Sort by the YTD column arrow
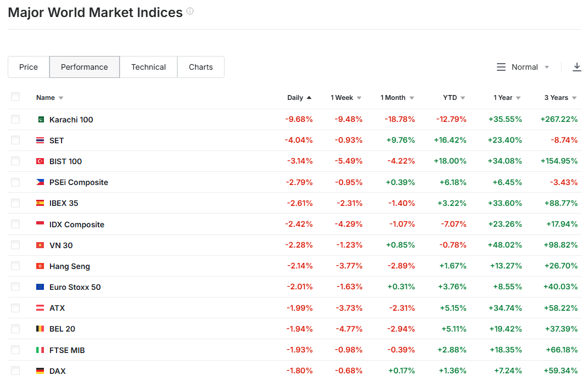The height and width of the screenshot is (381, 588). (x=463, y=98)
